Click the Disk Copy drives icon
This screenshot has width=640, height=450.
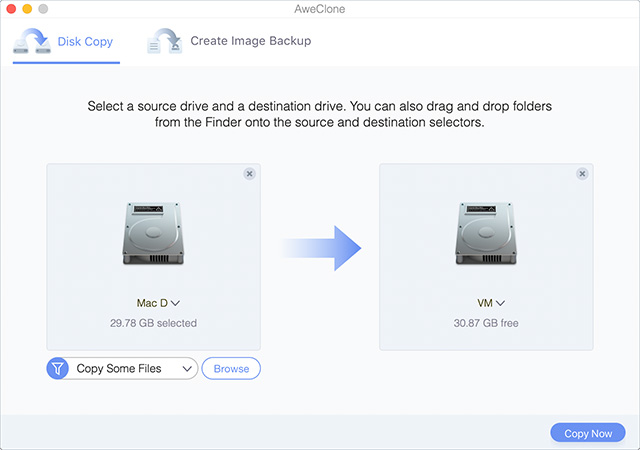[32, 41]
